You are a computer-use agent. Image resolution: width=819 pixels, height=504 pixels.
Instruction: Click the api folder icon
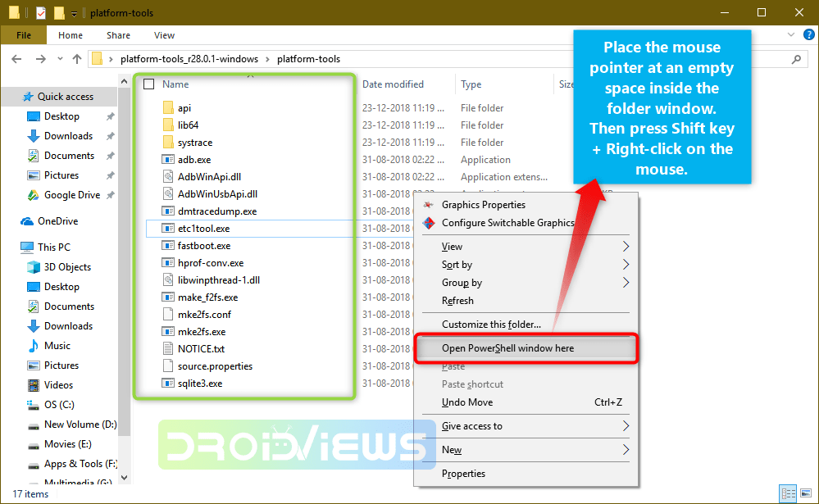[x=168, y=107]
